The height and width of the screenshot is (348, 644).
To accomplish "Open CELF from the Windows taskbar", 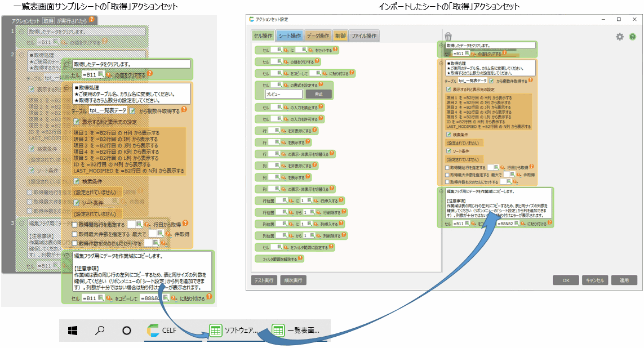I will tap(163, 331).
